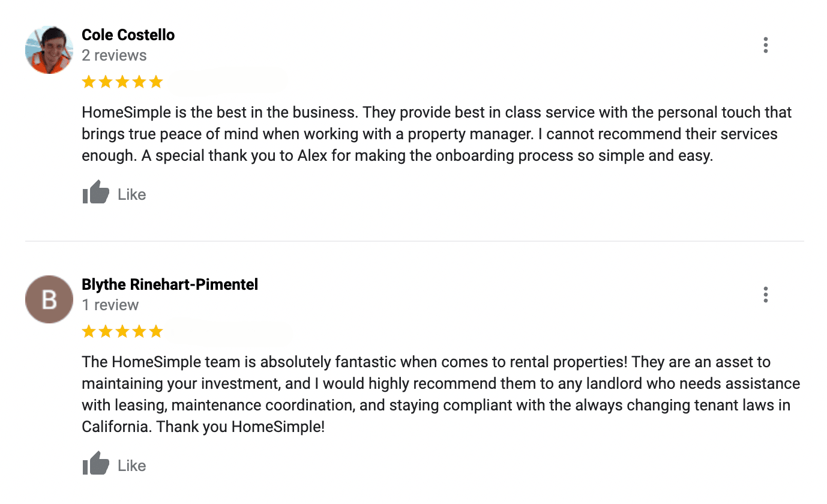Open more options for Cole Costello's review
Viewport: 827px width, 504px height.
[765, 45]
